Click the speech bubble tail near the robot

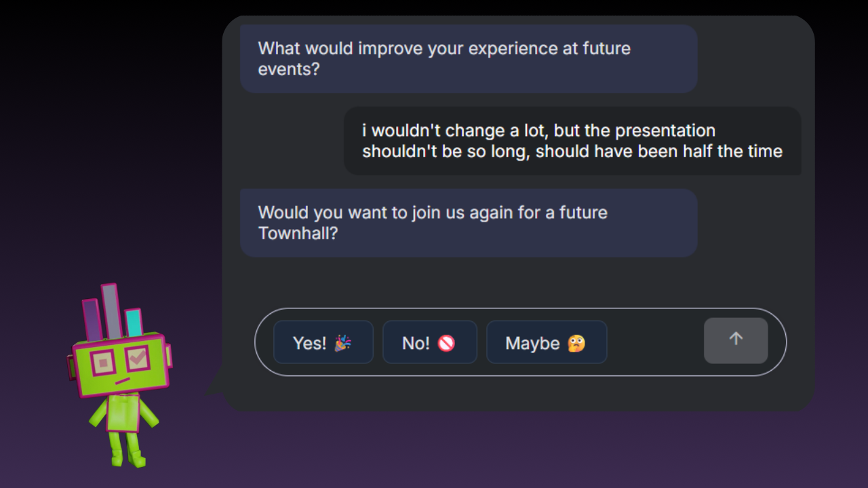216,381
